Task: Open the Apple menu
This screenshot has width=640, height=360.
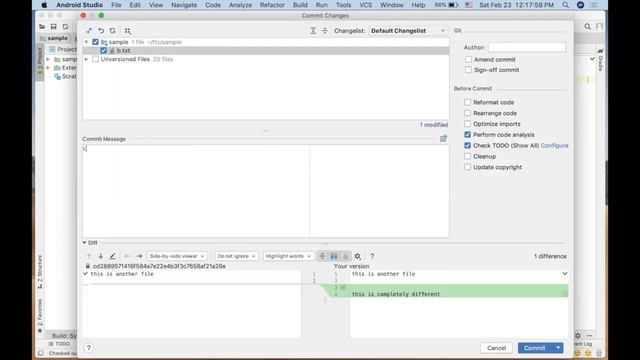Action: pyautogui.click(x=44, y=5)
